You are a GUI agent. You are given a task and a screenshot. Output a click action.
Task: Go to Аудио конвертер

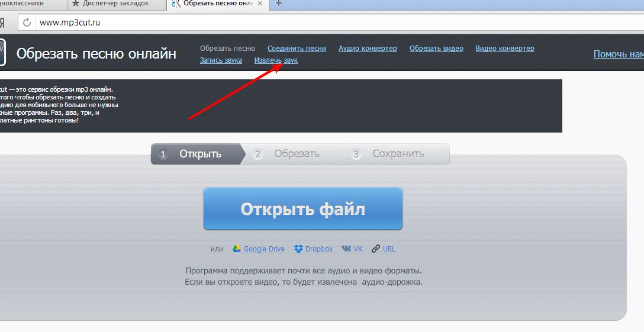point(368,49)
